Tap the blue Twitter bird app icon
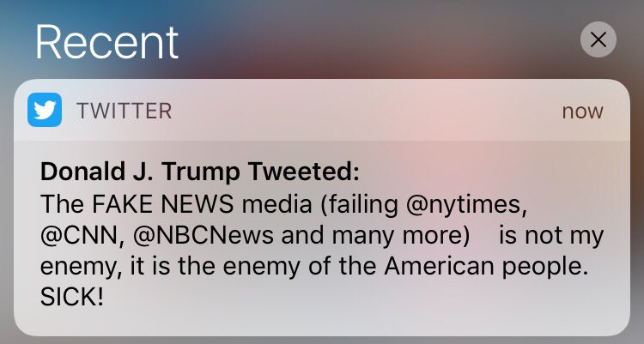 coord(45,110)
